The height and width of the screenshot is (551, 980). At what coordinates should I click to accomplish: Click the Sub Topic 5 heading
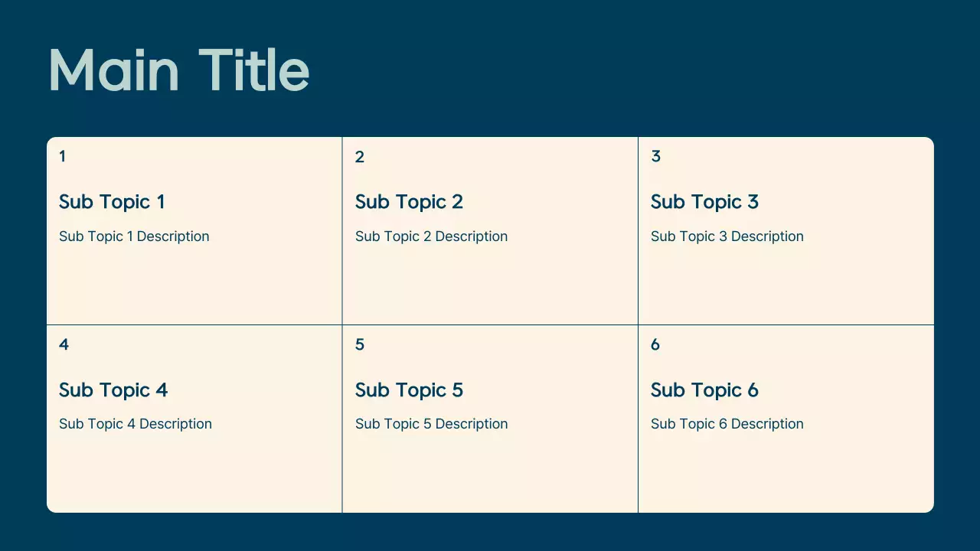[409, 390]
